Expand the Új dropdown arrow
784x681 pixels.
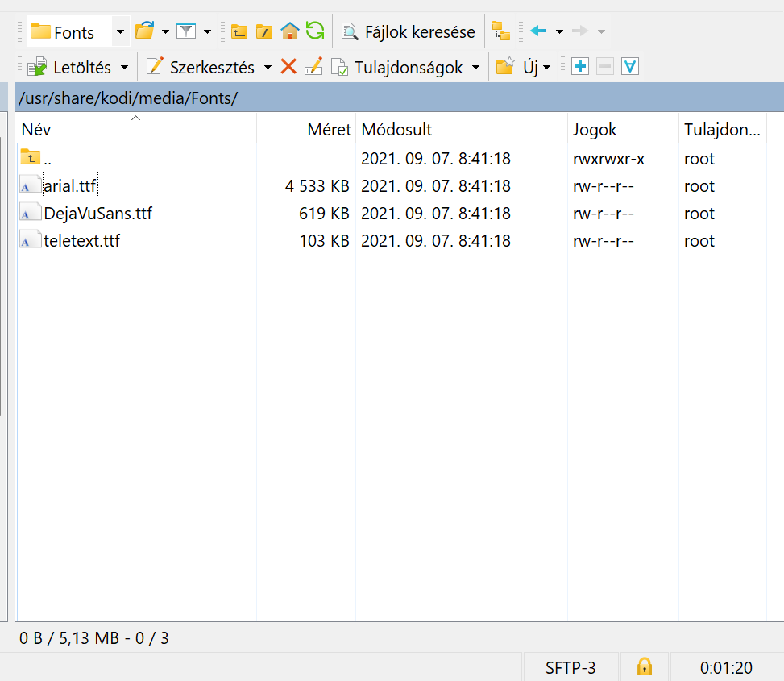547,67
